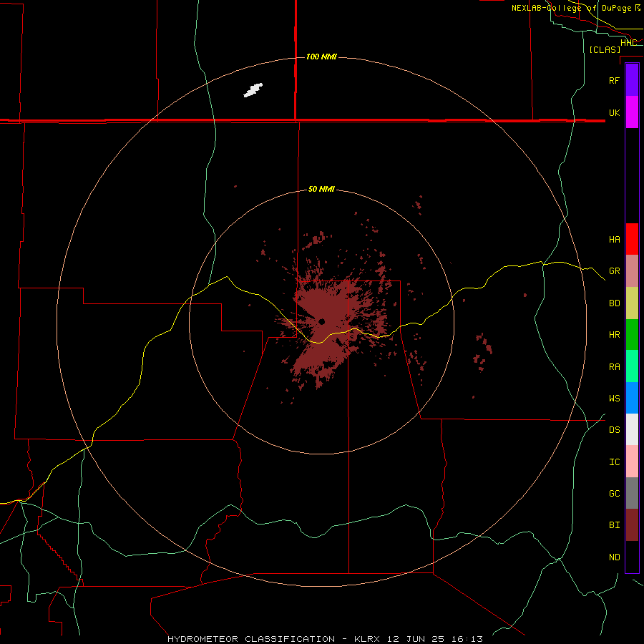This screenshot has width=644, height=644.
Task: Pick the WS blue legend swatch
Action: click(632, 398)
